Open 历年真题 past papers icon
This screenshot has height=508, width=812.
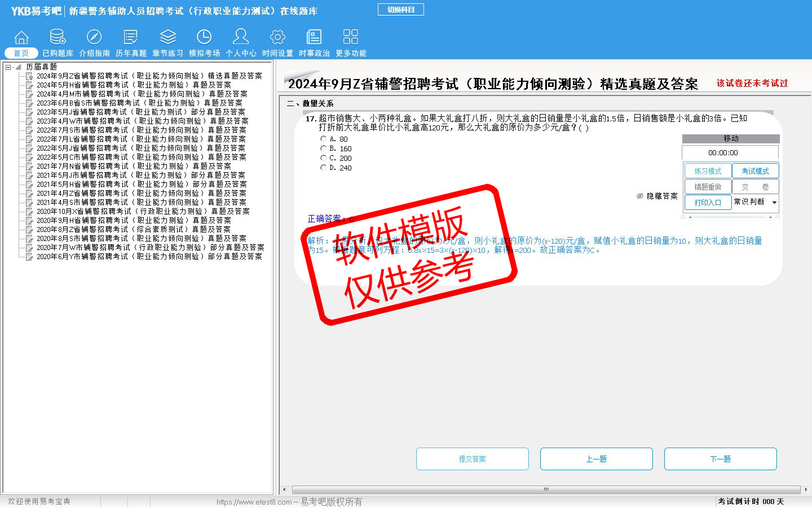[131, 38]
